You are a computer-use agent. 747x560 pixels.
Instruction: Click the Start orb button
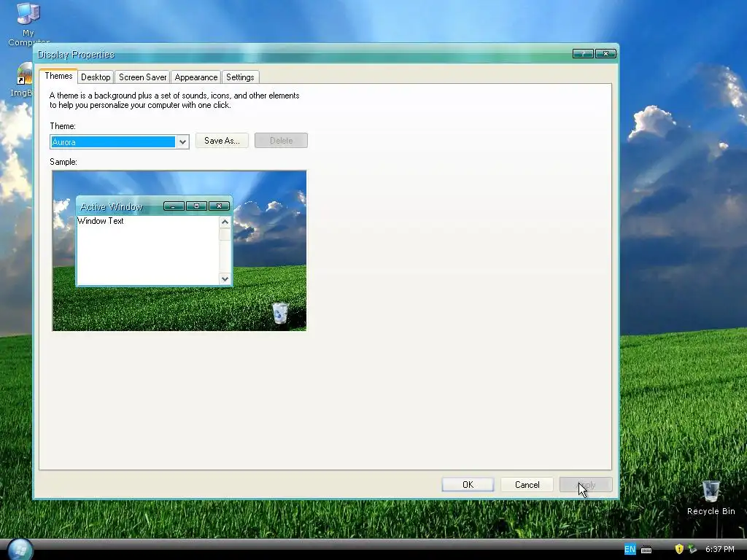click(x=20, y=550)
